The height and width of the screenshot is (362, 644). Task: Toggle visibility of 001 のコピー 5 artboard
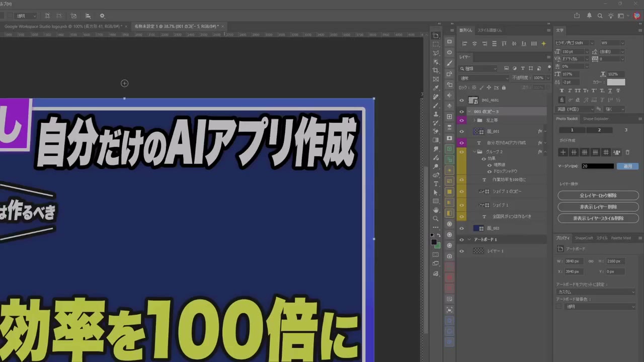[461, 112]
